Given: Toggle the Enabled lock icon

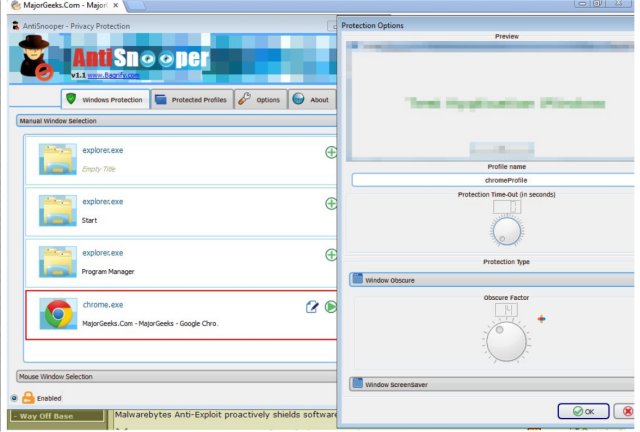Looking at the screenshot, I should (28, 397).
